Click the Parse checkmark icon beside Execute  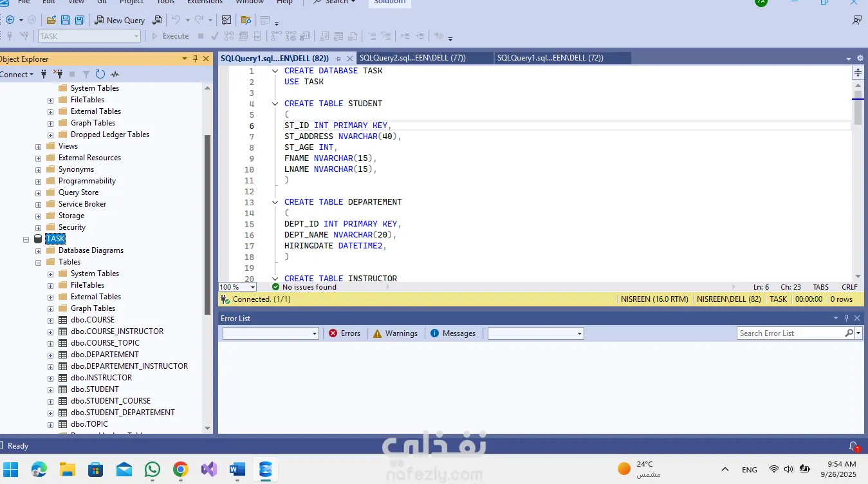point(215,36)
